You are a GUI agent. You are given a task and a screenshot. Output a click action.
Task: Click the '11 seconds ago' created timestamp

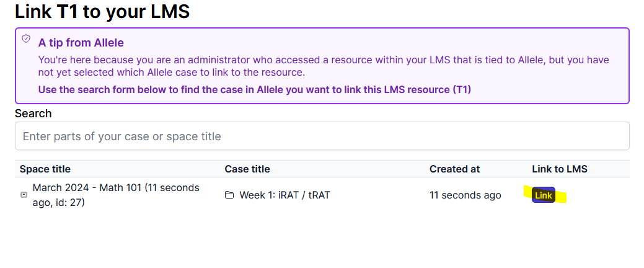click(x=465, y=195)
